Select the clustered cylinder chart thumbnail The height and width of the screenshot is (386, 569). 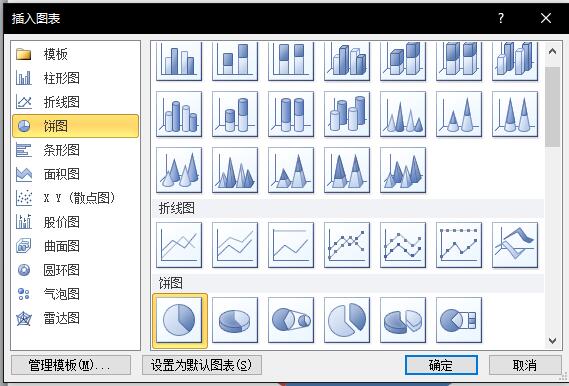point(179,114)
